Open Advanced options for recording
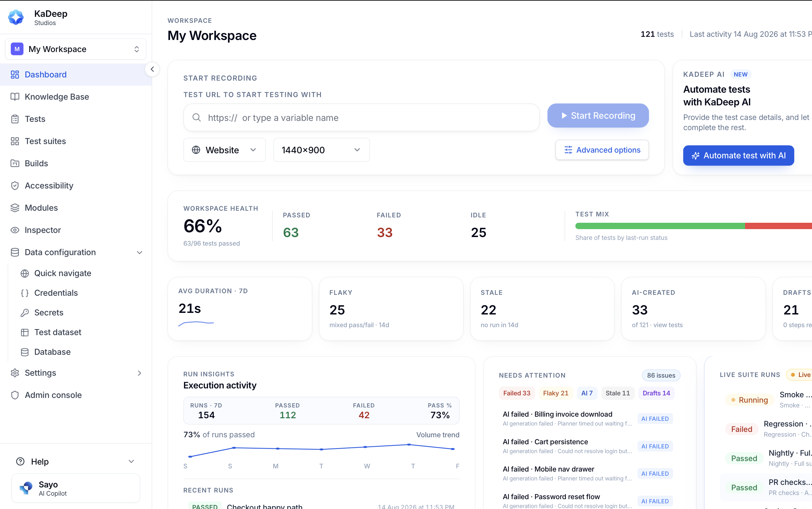Screen dimensions: 812x509 pos(602,150)
